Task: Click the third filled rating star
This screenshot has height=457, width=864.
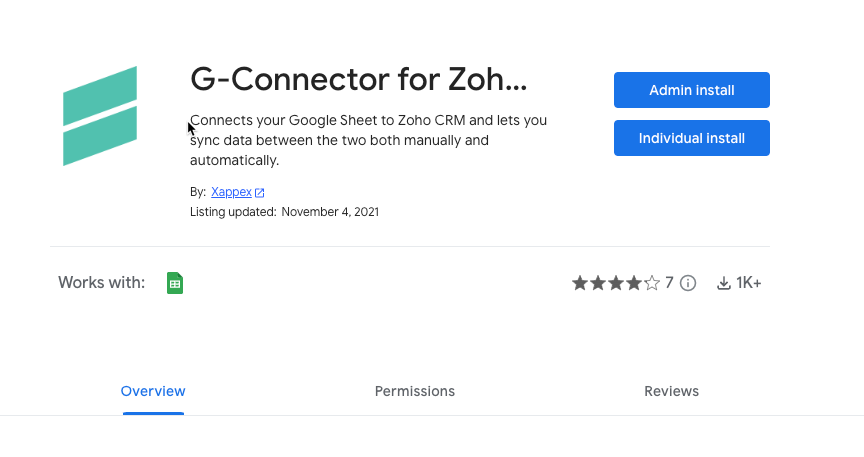Action: tap(615, 283)
